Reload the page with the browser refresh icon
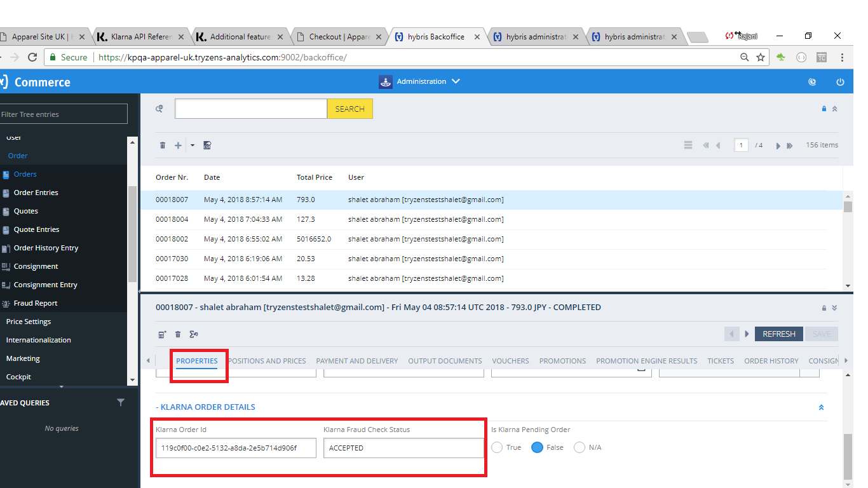This screenshot has width=868, height=488. click(32, 57)
